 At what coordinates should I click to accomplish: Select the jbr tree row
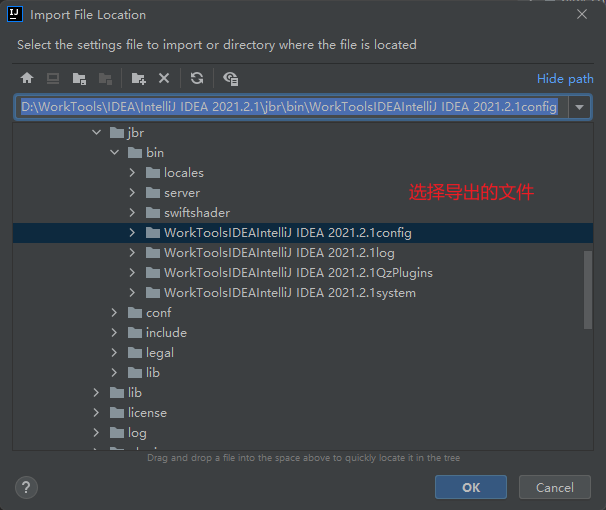(x=303, y=133)
